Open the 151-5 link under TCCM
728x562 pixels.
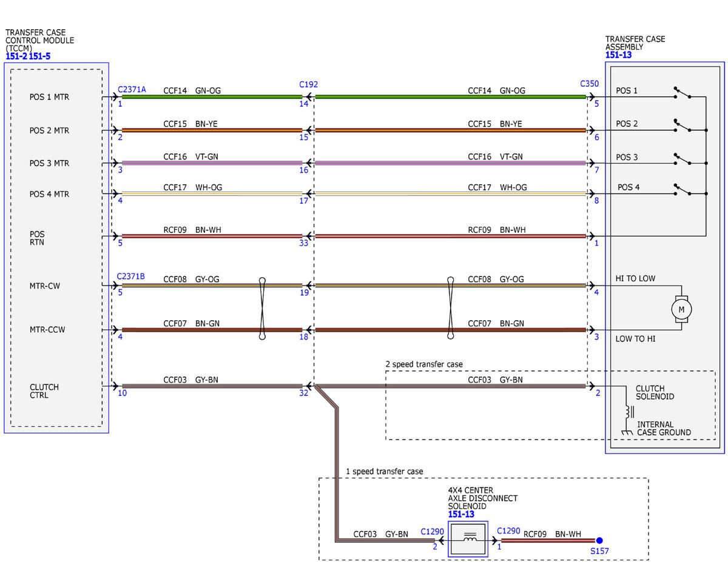pos(41,56)
